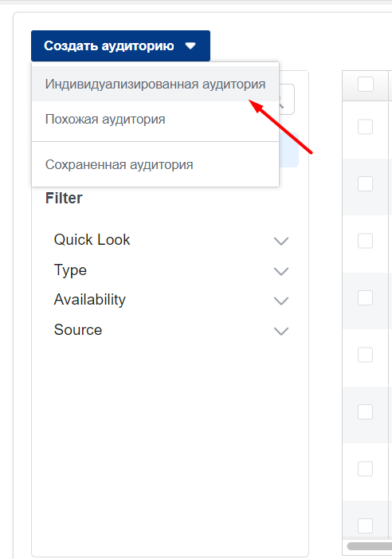Screen dimensions: 392x559
Task: Toggle the select-all checkbox in table header
Action: pyautogui.click(x=365, y=85)
